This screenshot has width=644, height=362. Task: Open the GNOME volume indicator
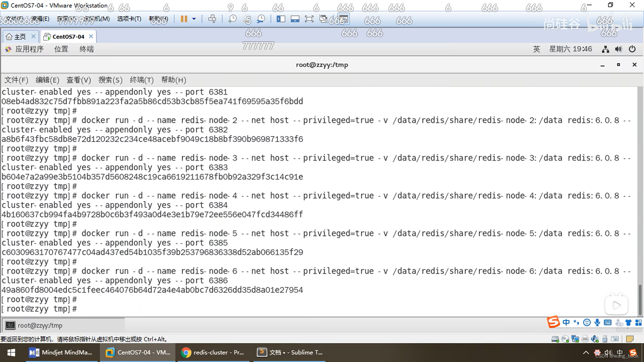coord(619,49)
